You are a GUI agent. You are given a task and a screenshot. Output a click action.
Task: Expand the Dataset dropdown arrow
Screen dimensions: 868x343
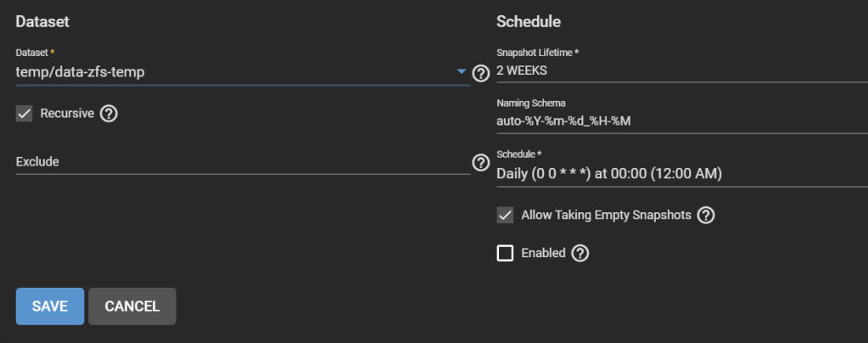[x=462, y=72]
